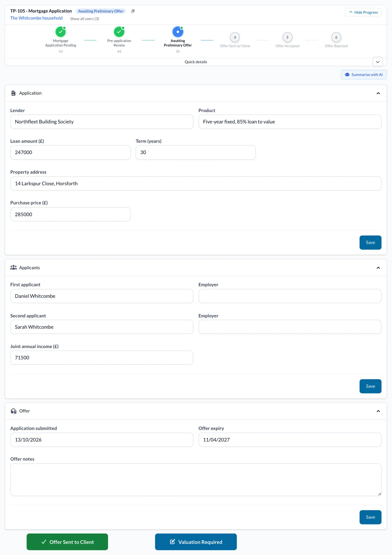Select step 5 Offer Accepted
The height and width of the screenshot is (555, 392).
click(x=287, y=37)
